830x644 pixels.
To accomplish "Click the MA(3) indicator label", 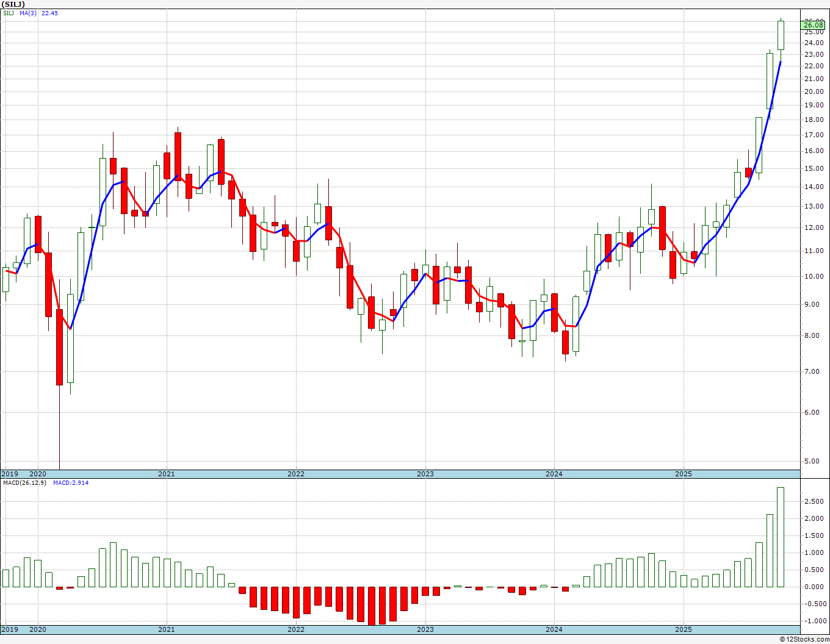I will click(28, 13).
